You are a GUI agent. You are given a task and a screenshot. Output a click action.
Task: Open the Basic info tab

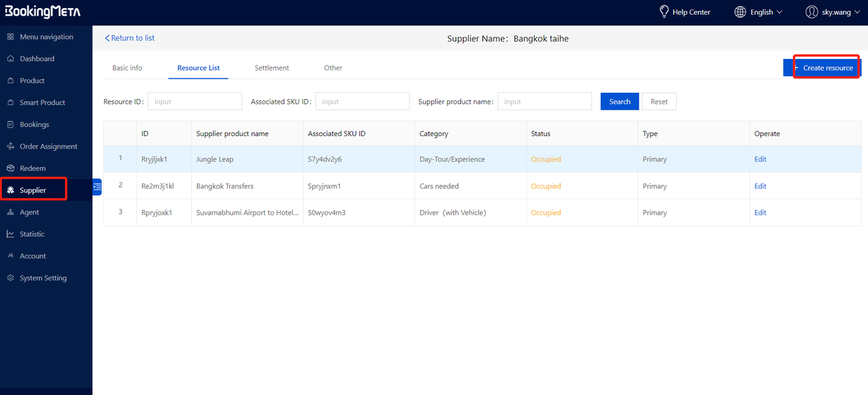(x=127, y=68)
